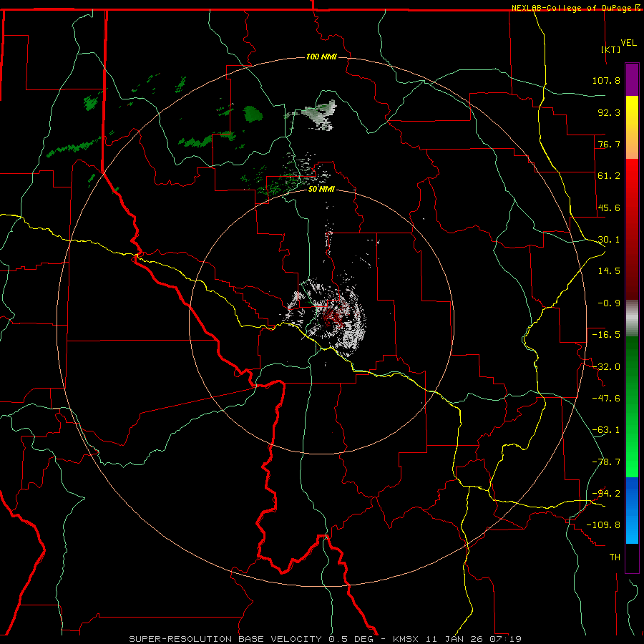Viewport: 644px width, 644px height.
Task: Click the SUPER-RESOLUTION word in caption
Action: 180,639
